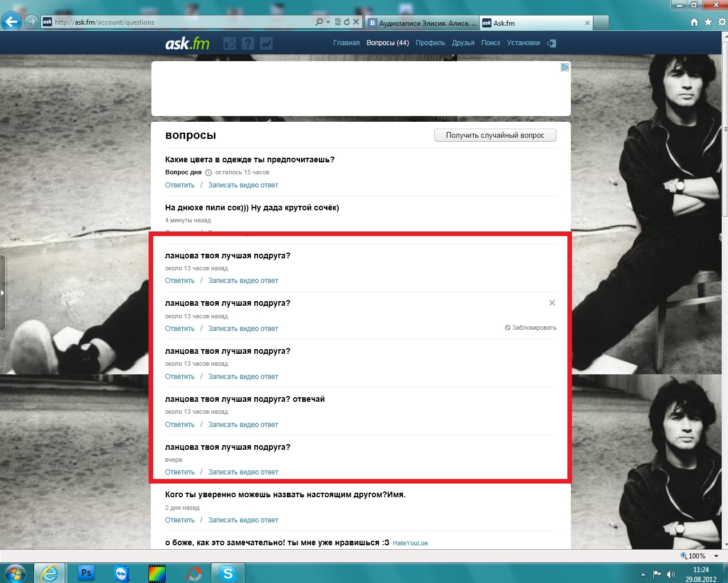Open the reply arrow icon in header
728x583 pixels.
266,43
